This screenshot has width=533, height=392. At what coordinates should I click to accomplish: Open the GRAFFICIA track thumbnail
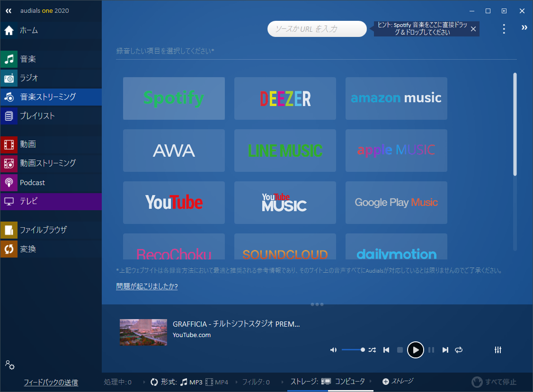[x=143, y=332]
